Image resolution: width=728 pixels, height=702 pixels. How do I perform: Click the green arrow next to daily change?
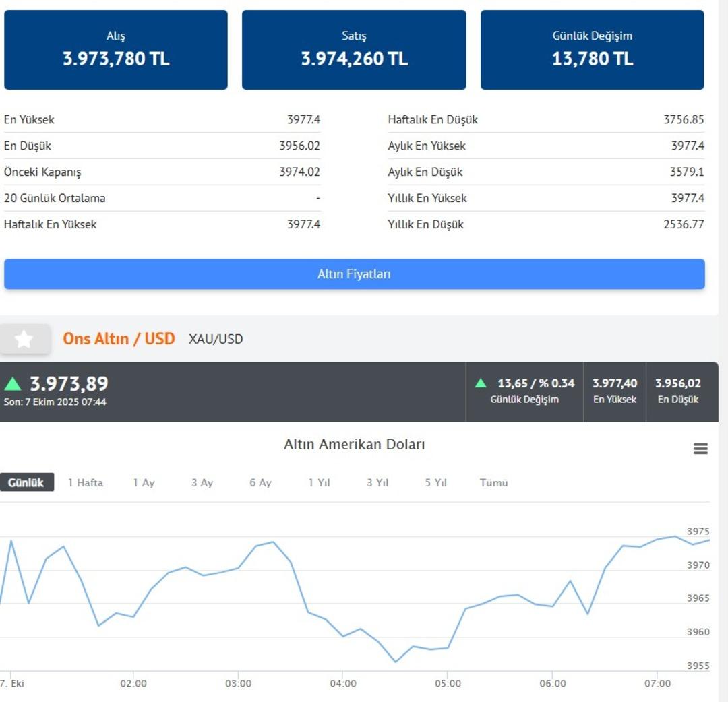click(x=481, y=383)
